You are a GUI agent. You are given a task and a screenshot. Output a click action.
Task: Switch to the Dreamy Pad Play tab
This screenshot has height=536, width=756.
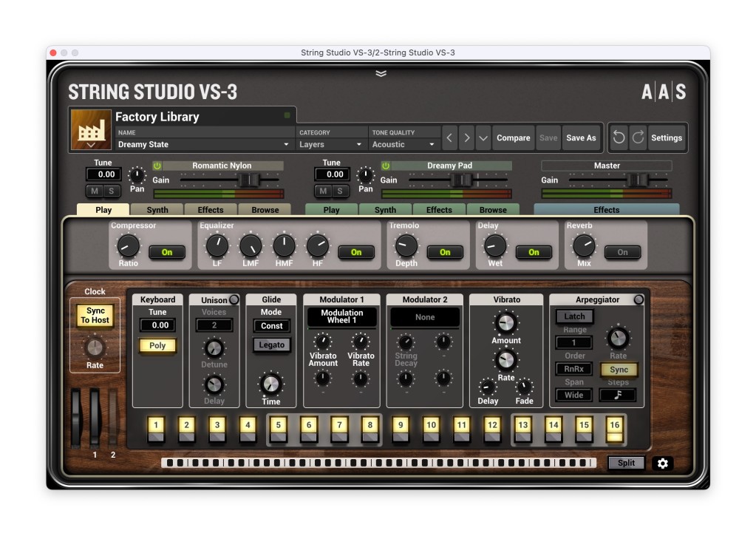click(332, 210)
